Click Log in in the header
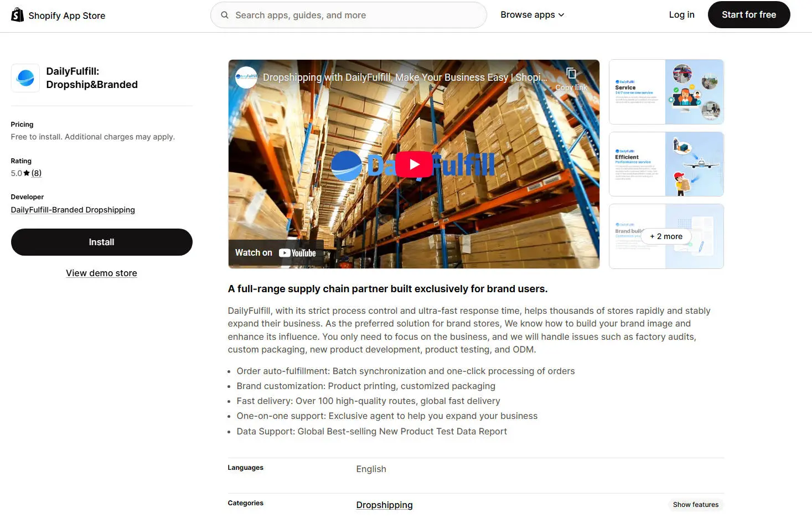Viewport: 812px width, 518px height. (x=681, y=15)
